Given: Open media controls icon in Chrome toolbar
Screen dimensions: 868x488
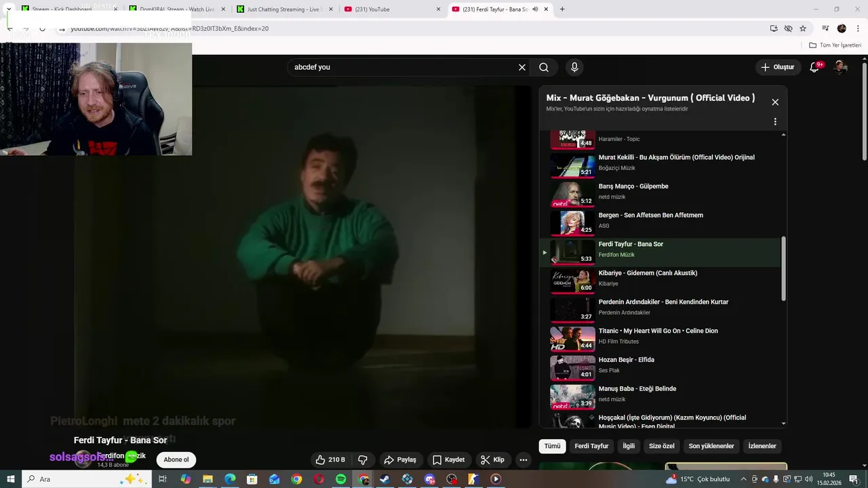Looking at the screenshot, I should [x=825, y=28].
